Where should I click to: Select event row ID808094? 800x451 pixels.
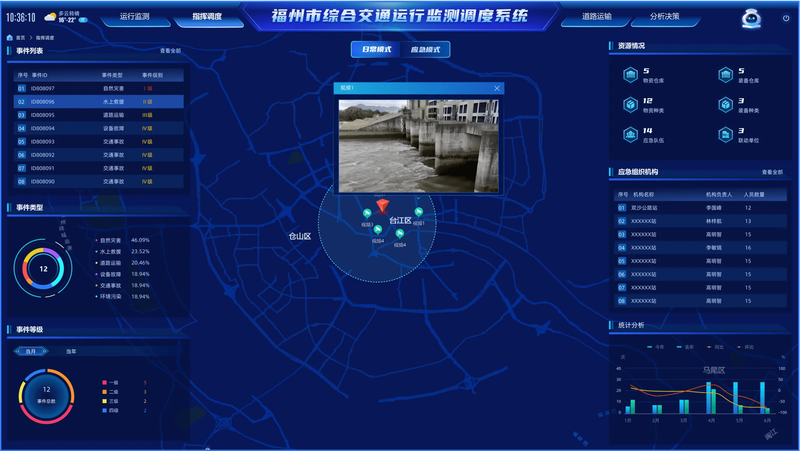click(x=98, y=128)
